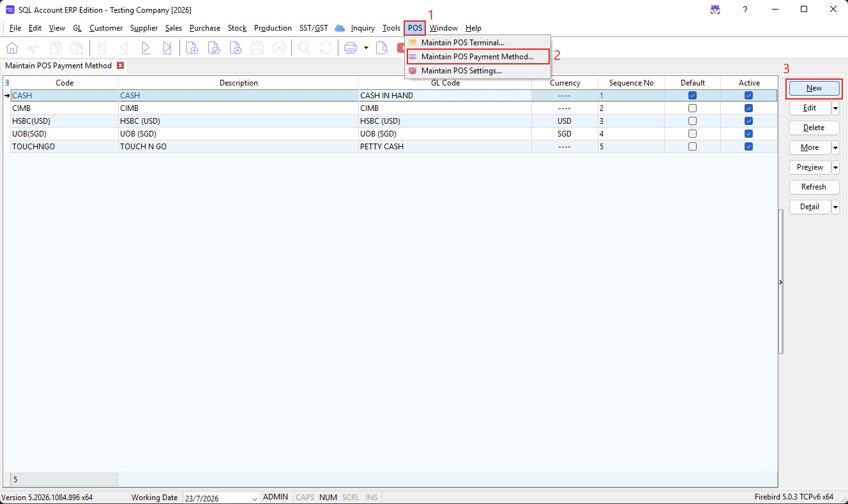Click the SQL Account app icon in title bar
This screenshot has width=848, height=504.
pos(10,10)
